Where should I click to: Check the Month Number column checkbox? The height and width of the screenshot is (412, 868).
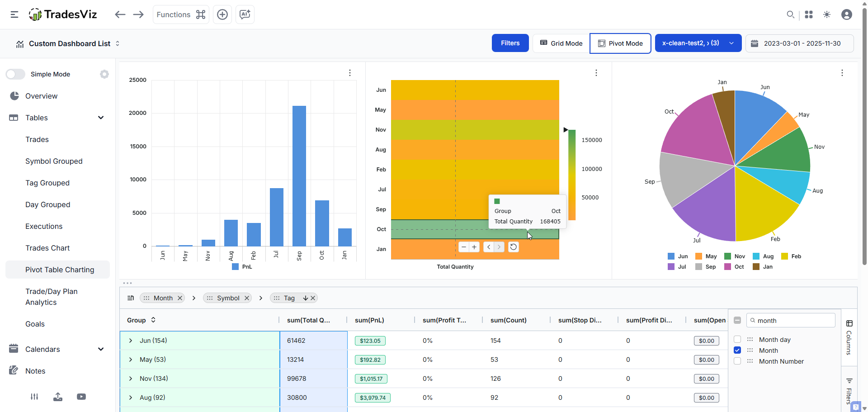(737, 361)
